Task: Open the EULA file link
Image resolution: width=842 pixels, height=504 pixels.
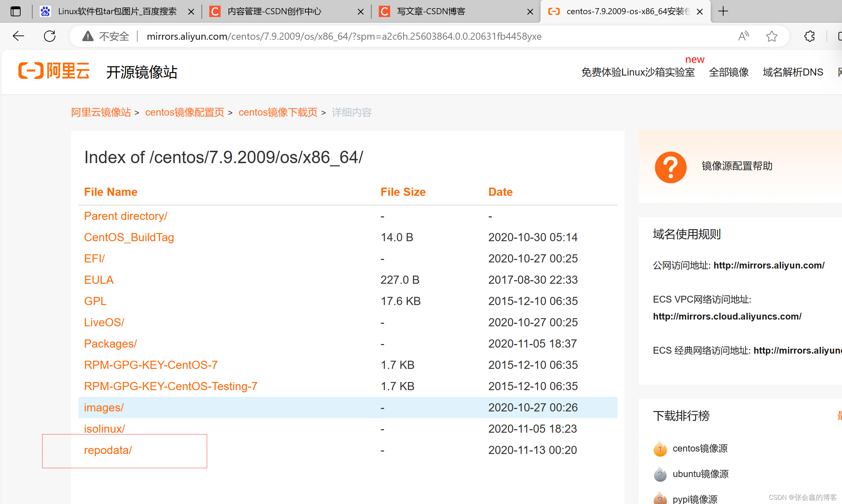Action: tap(99, 280)
